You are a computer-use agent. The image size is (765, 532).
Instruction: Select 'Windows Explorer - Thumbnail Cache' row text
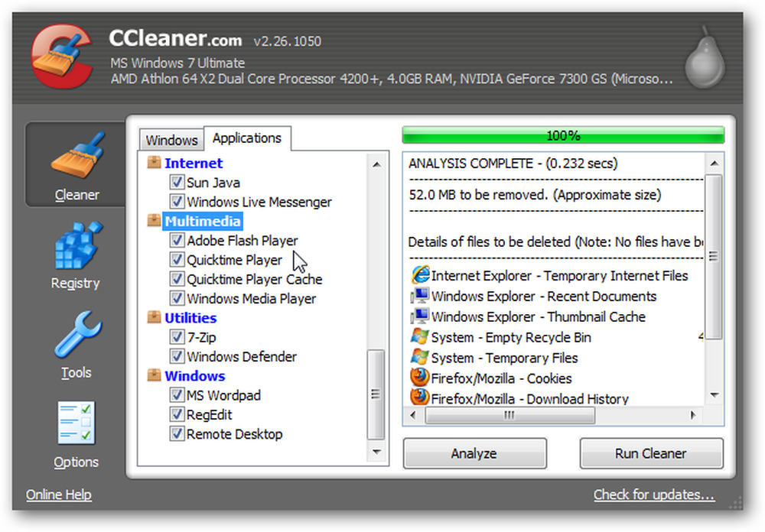538,317
